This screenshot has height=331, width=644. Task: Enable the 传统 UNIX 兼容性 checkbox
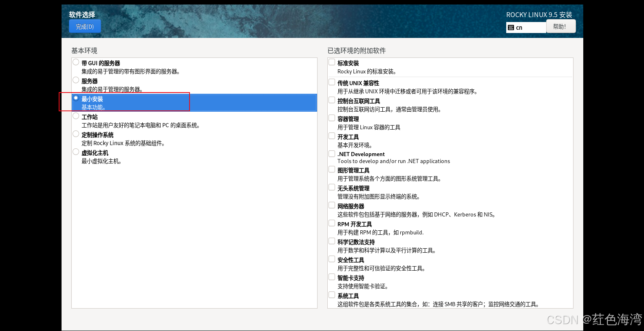point(332,82)
